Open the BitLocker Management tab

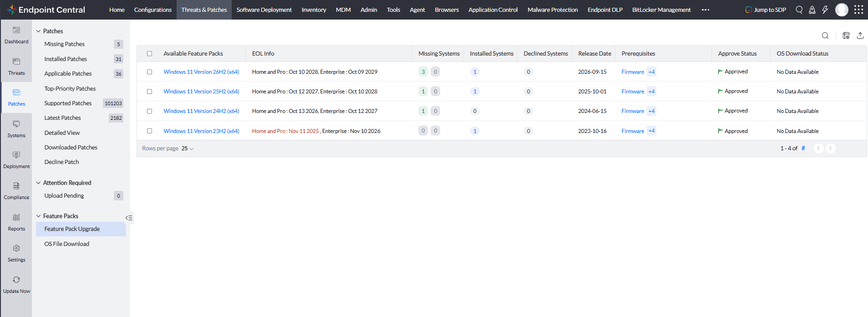pos(661,10)
